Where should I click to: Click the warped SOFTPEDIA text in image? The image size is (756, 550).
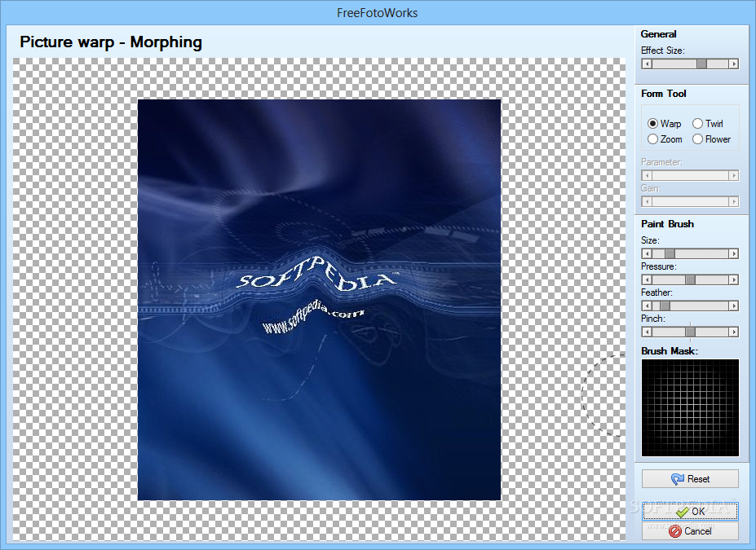[x=317, y=275]
